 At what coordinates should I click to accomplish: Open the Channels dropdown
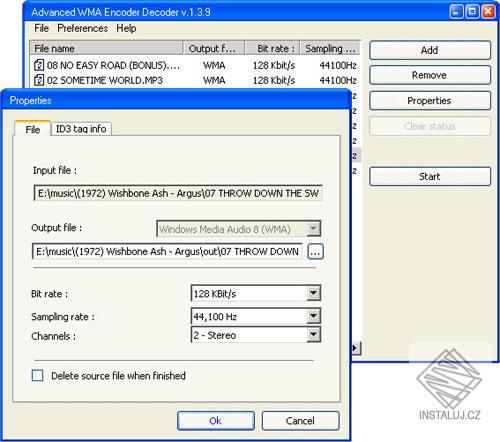point(313,335)
